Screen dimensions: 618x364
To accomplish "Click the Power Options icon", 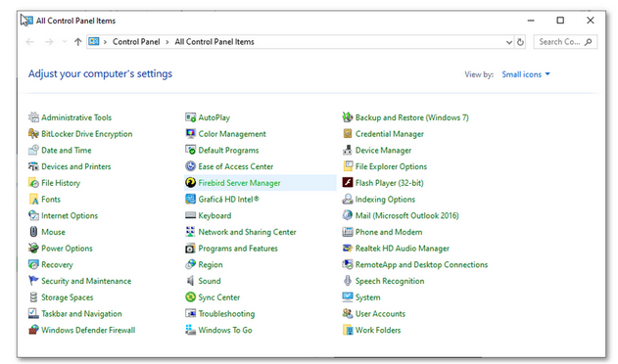I will [x=34, y=249].
